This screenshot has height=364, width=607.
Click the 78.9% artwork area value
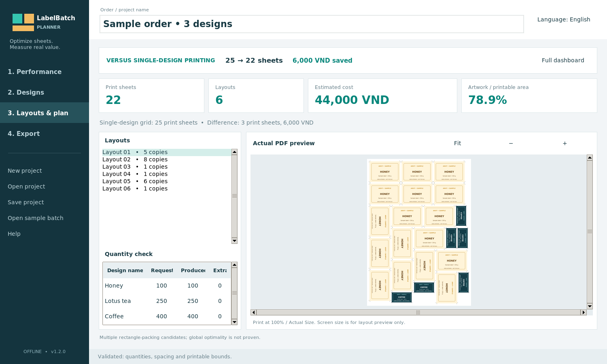click(487, 100)
